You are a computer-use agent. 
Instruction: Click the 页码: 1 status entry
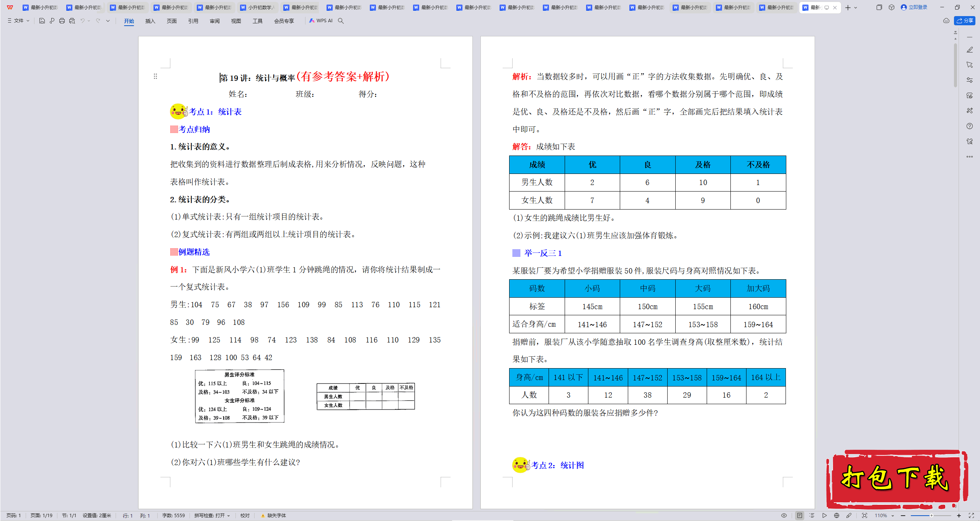pyautogui.click(x=14, y=516)
